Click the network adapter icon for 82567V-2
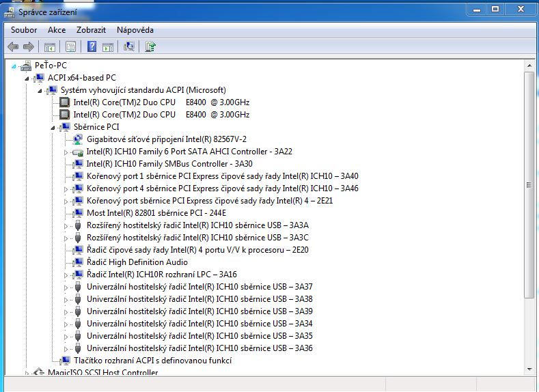Viewport: 539px width, 392px height. 78,139
